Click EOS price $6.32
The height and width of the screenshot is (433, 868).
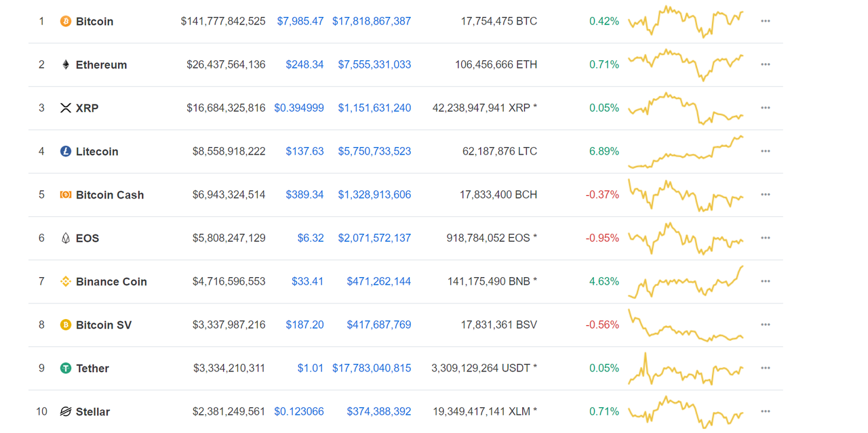[311, 238]
